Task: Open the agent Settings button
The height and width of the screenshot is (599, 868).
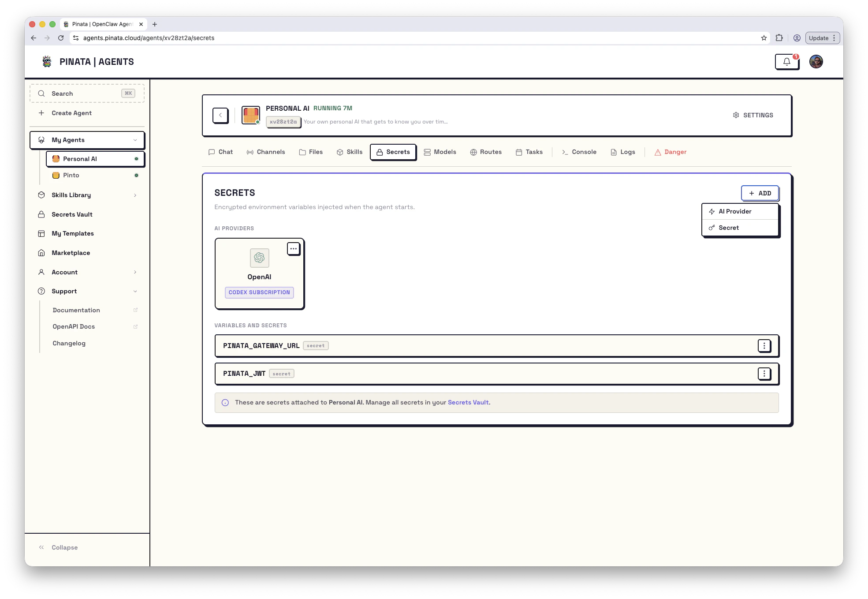Action: pyautogui.click(x=753, y=115)
